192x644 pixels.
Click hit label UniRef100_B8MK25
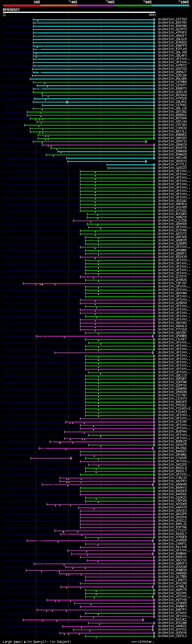click(x=172, y=442)
